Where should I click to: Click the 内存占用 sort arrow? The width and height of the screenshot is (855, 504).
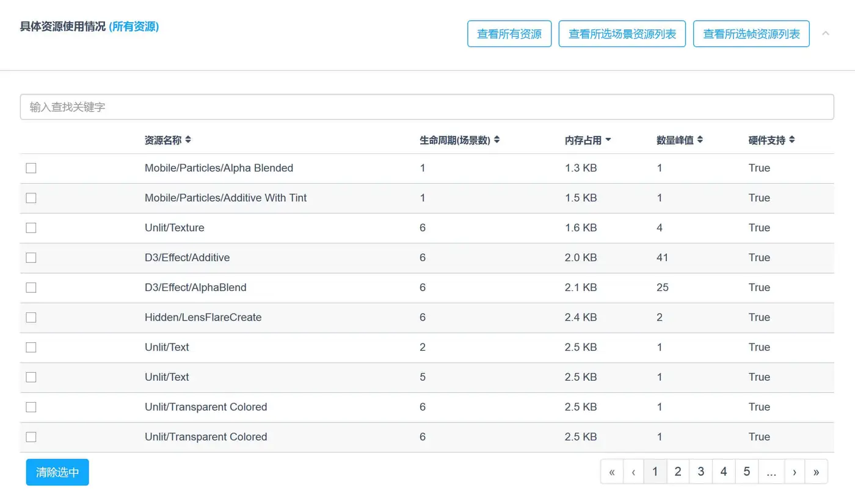click(x=608, y=140)
